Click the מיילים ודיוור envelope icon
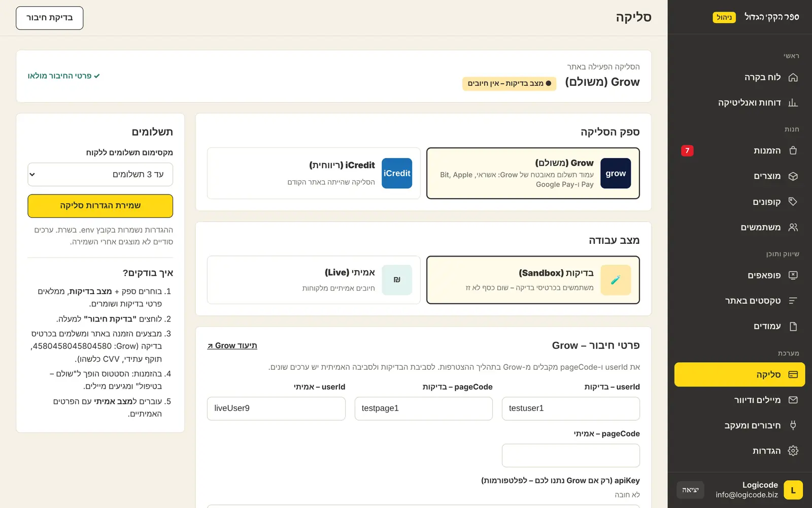812x508 pixels. (x=793, y=400)
